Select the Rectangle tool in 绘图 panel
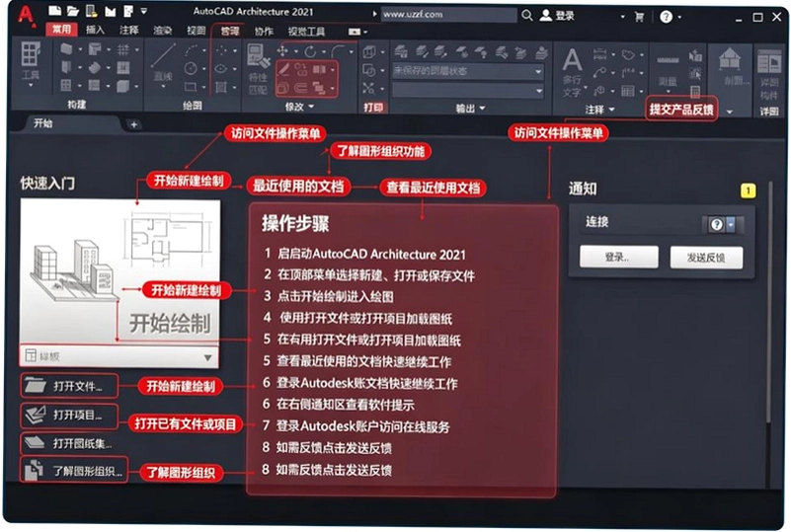The height and width of the screenshot is (532, 791). [191, 87]
